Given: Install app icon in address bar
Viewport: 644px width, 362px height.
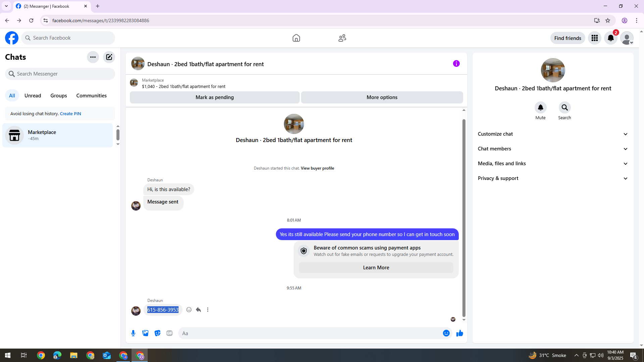Looking at the screenshot, I should pos(597,20).
